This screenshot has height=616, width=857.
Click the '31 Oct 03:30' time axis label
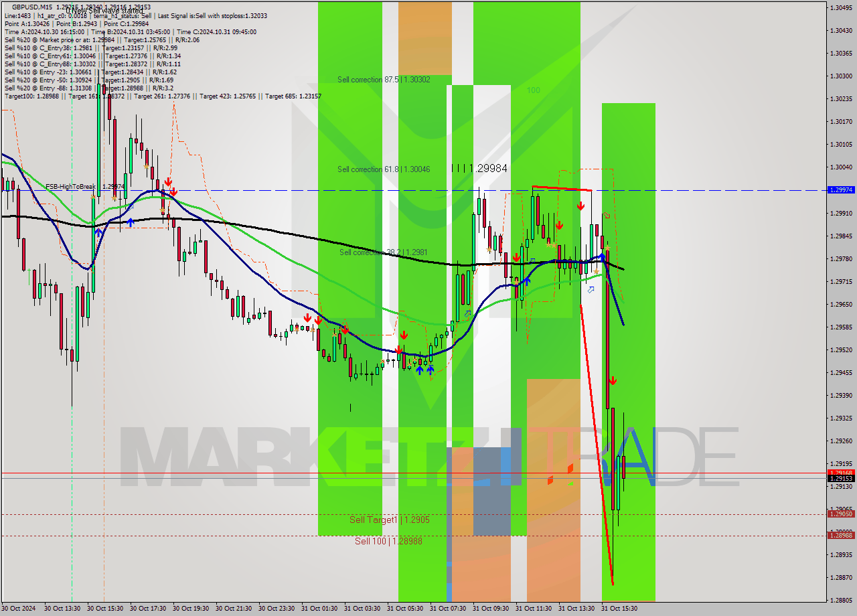[362, 609]
